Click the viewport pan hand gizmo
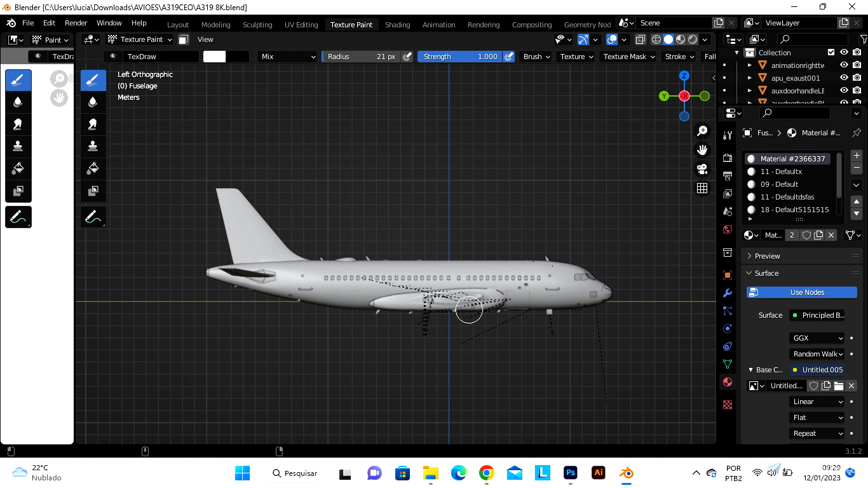This screenshot has height=488, width=868. pos(702,150)
